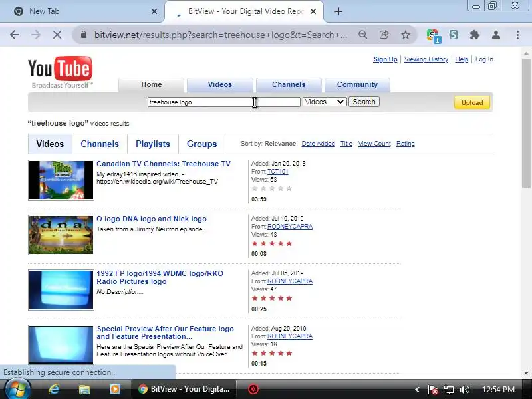Visit RODNEYCAPRA channel on the DNA logo row
The height and width of the screenshot is (399, 532).
290,227
